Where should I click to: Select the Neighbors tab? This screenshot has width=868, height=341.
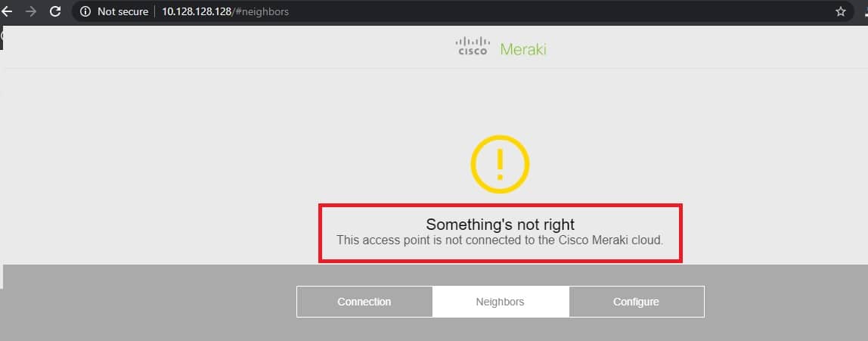click(x=501, y=302)
